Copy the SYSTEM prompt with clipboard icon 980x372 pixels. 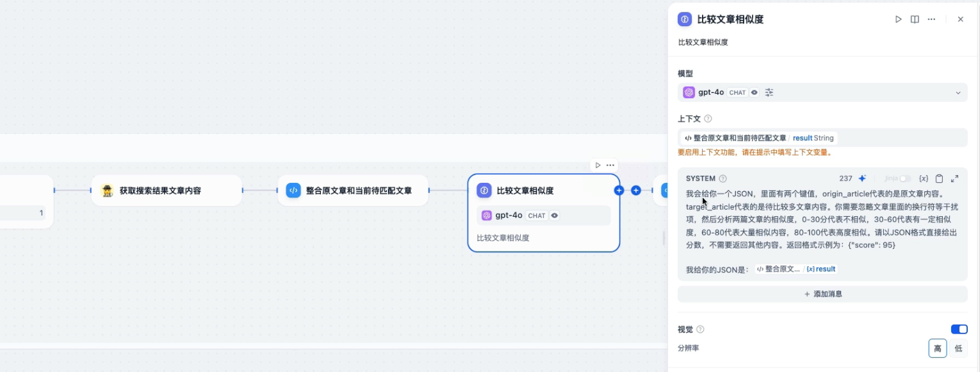(x=939, y=178)
